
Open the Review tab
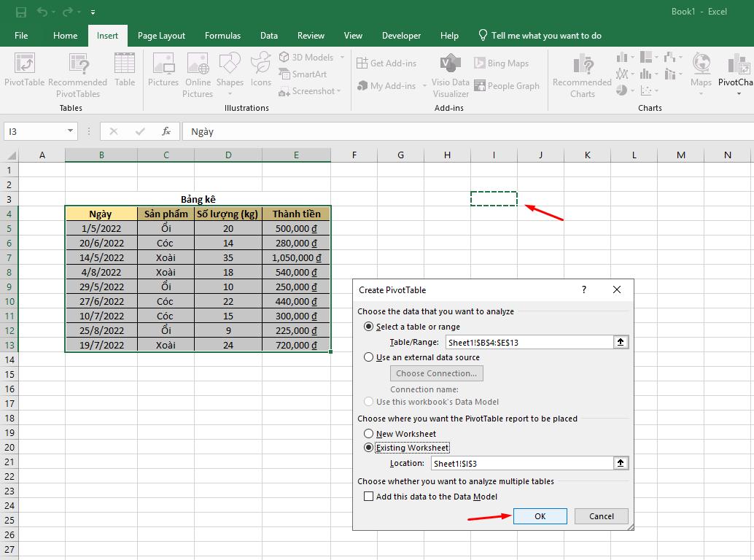click(311, 35)
